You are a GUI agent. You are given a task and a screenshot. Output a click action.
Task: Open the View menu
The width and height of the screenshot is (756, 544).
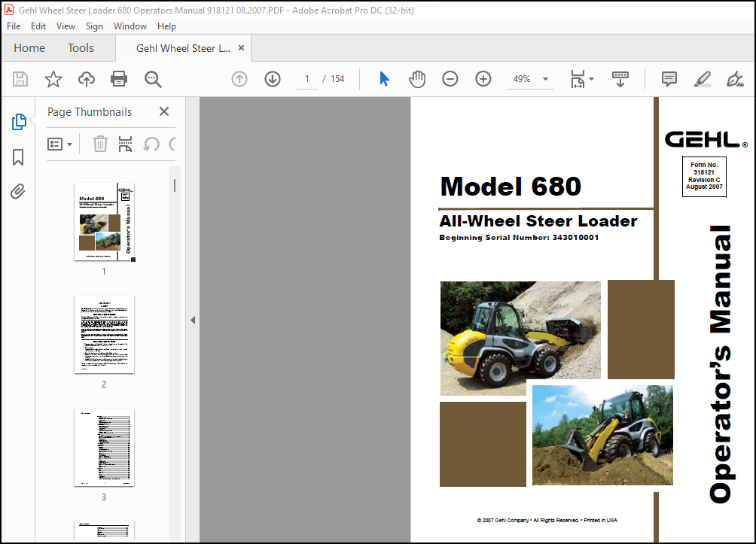(x=66, y=26)
